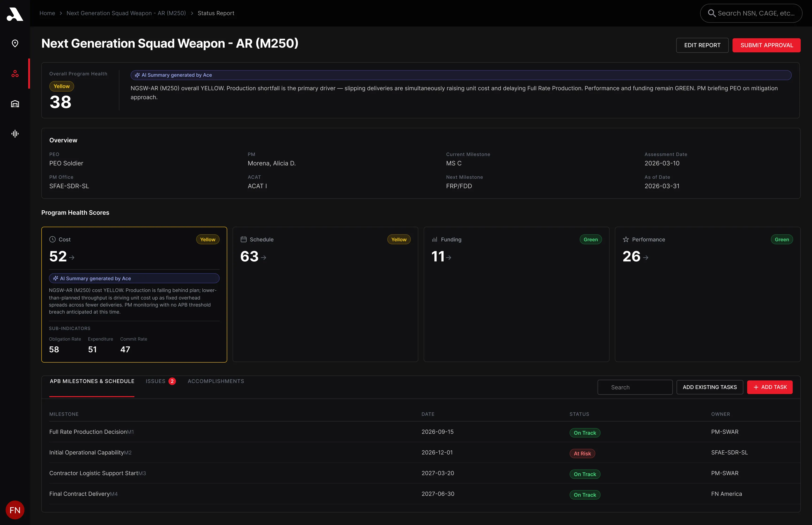Click On Track badge for Final Contract Delivery
812x525 pixels.
[x=585, y=495]
